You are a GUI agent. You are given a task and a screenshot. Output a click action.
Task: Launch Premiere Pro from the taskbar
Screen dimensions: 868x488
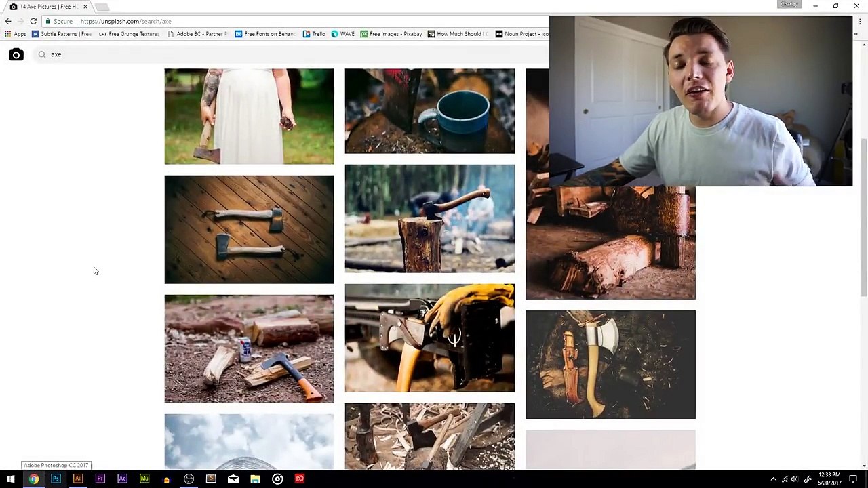pos(100,479)
